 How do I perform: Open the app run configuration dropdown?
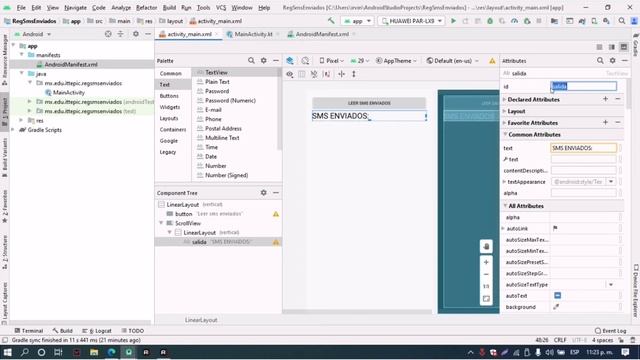click(358, 21)
